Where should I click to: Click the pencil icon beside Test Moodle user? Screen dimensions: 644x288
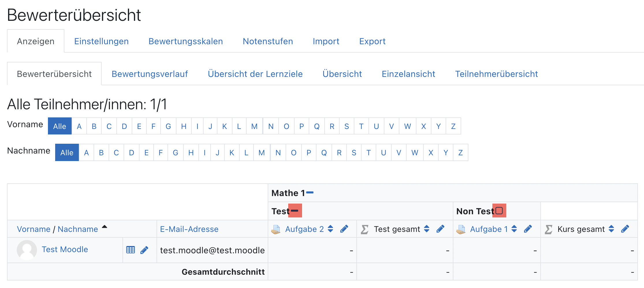tap(144, 250)
